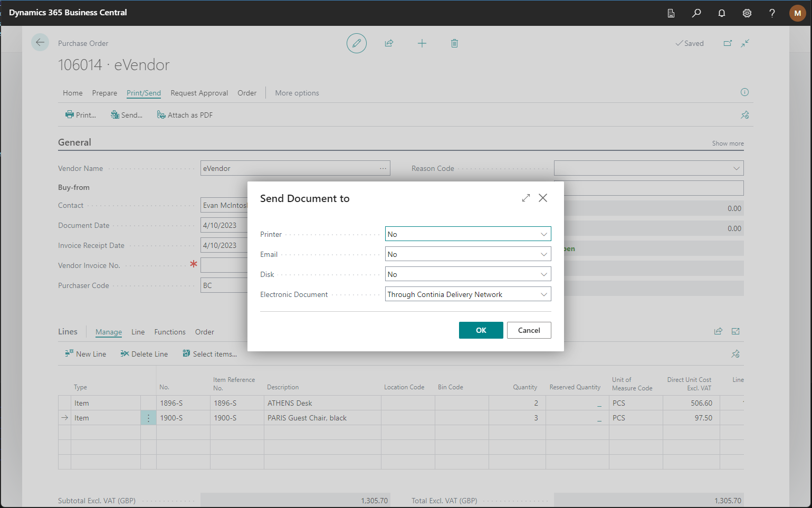The height and width of the screenshot is (508, 812).
Task: Expand the Electronic Document dropdown
Action: pyautogui.click(x=467, y=294)
